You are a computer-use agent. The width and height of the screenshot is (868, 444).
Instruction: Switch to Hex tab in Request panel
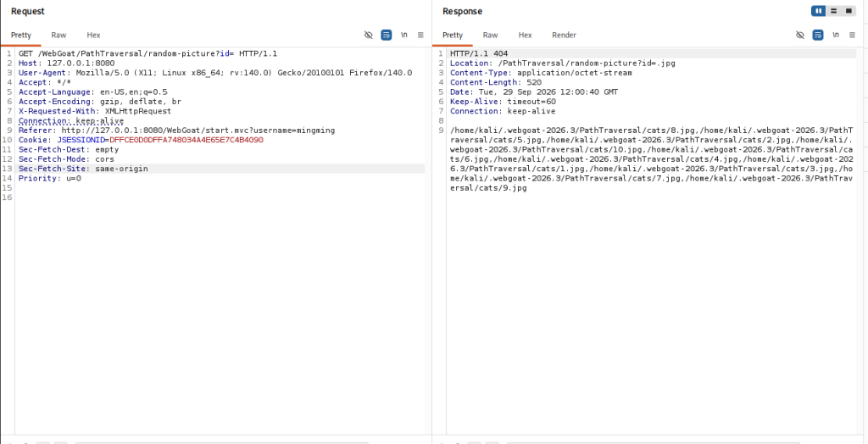(93, 35)
